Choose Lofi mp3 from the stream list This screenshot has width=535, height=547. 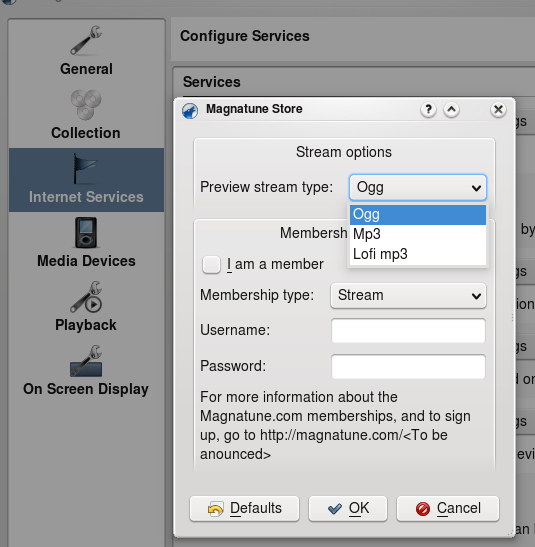tap(418, 254)
